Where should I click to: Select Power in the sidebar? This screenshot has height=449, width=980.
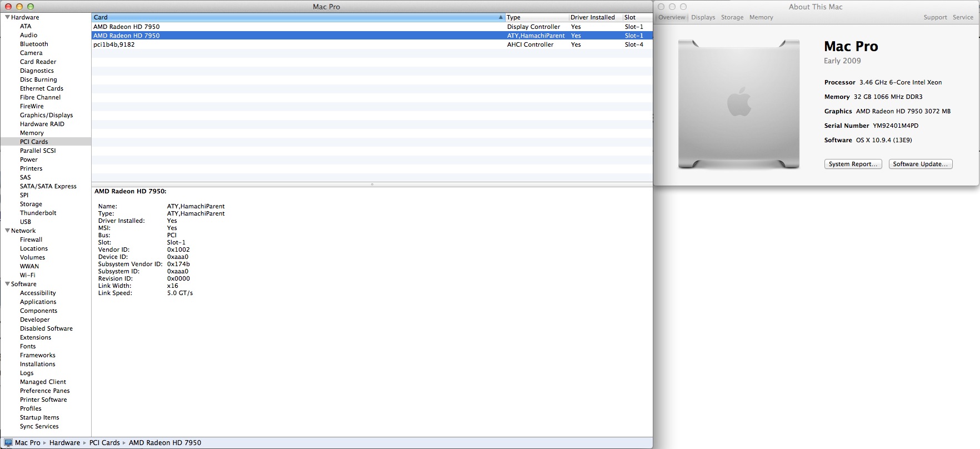pyautogui.click(x=29, y=159)
